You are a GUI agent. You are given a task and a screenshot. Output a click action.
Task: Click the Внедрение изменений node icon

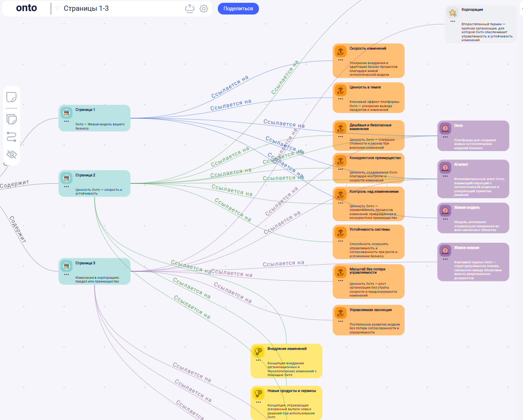tap(258, 351)
